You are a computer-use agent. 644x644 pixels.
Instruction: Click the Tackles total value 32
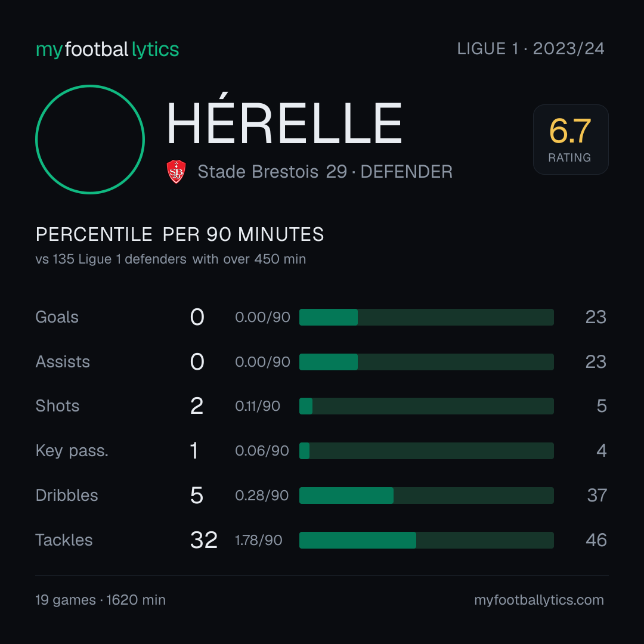204,540
